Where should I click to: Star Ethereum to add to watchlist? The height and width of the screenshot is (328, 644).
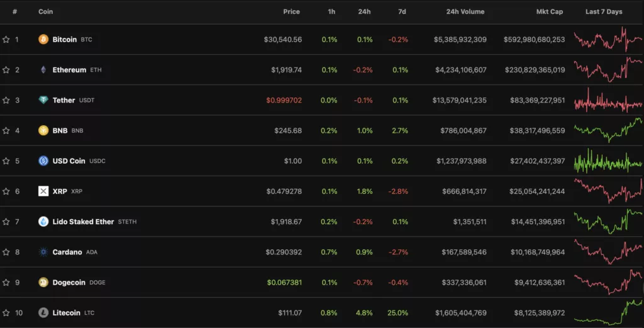pos(6,70)
